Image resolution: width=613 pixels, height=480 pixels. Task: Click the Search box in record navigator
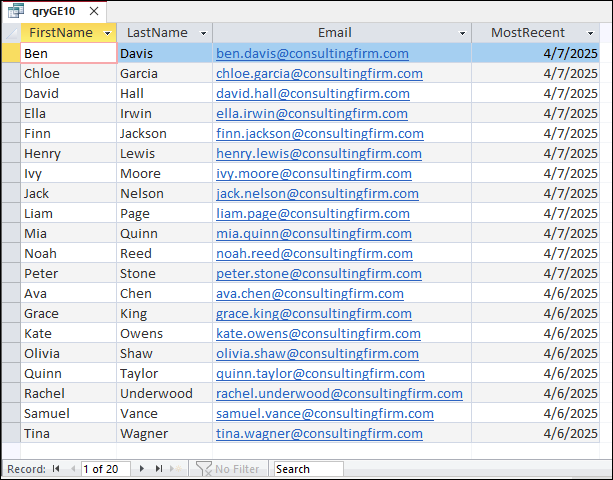coord(308,469)
